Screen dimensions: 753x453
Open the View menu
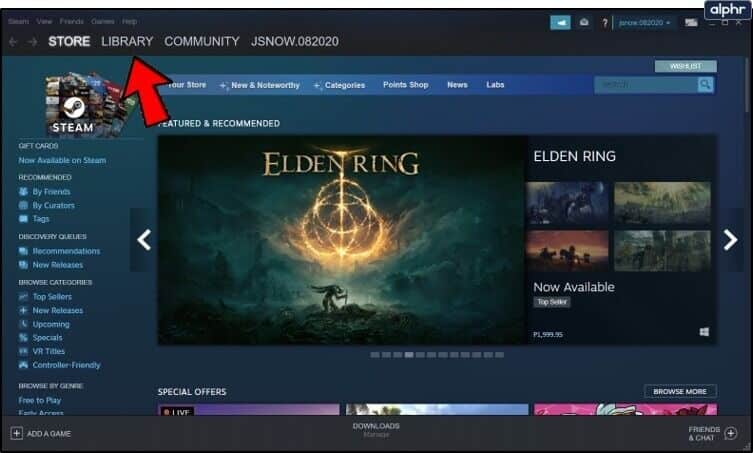tap(44, 21)
